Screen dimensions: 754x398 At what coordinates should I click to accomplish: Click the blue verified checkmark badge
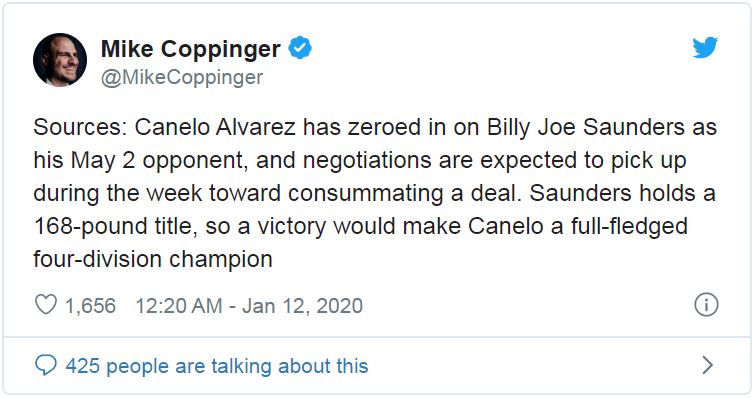coord(300,48)
